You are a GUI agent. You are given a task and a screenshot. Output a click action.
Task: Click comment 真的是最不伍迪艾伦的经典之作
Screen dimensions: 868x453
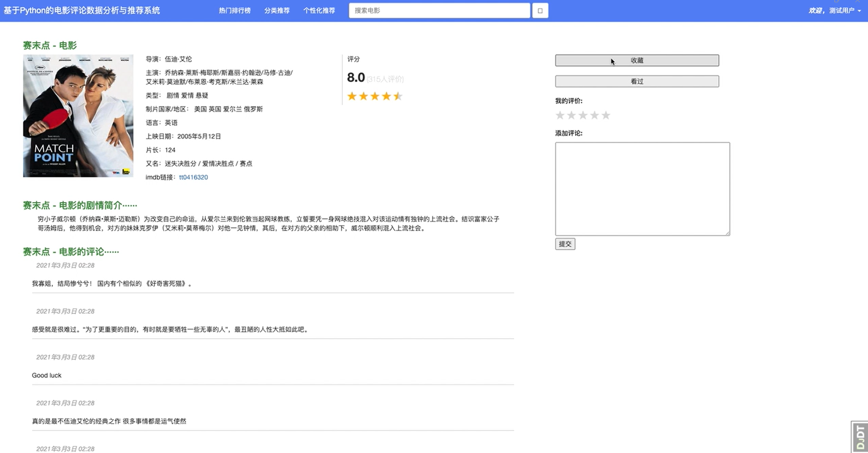(x=109, y=421)
